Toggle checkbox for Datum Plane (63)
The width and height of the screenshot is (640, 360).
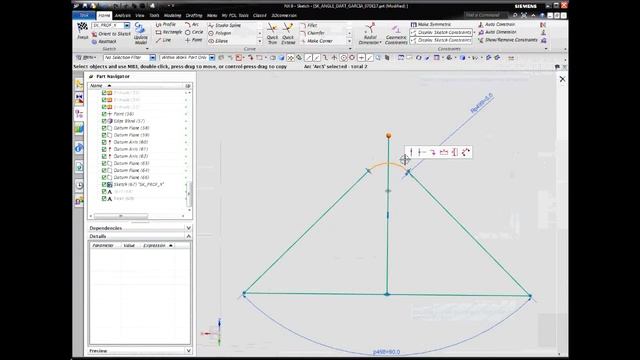[x=104, y=163]
